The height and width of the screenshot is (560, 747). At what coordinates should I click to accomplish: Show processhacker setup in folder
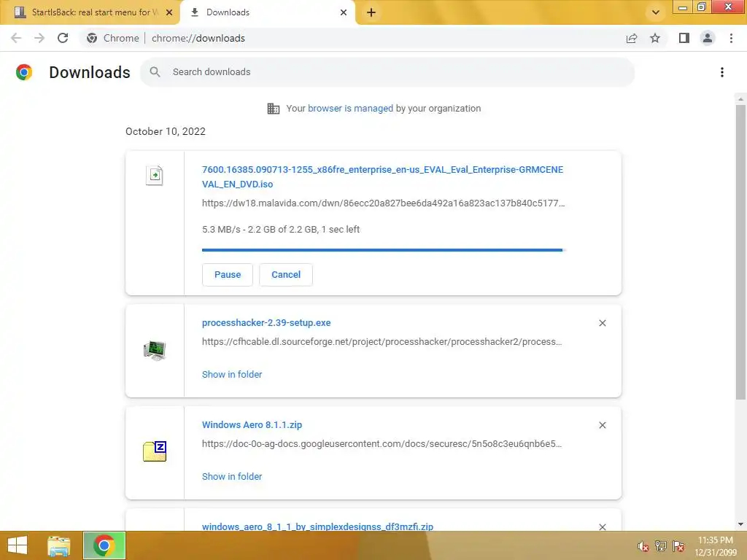232,375
